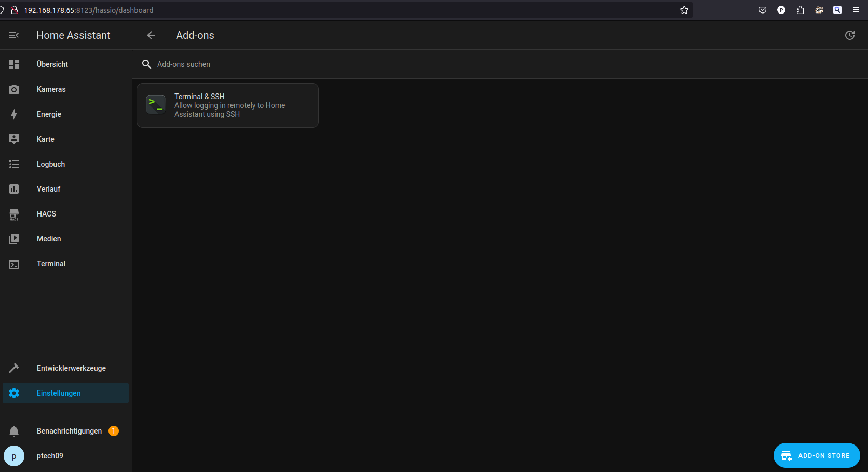
Task: Open the Add-on Store
Action: click(x=816, y=455)
